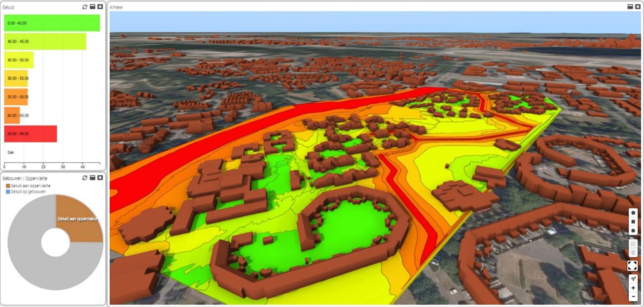The height and width of the screenshot is (307, 644).
Task: Close the Almere map panel
Action: pyautogui.click(x=638, y=7)
